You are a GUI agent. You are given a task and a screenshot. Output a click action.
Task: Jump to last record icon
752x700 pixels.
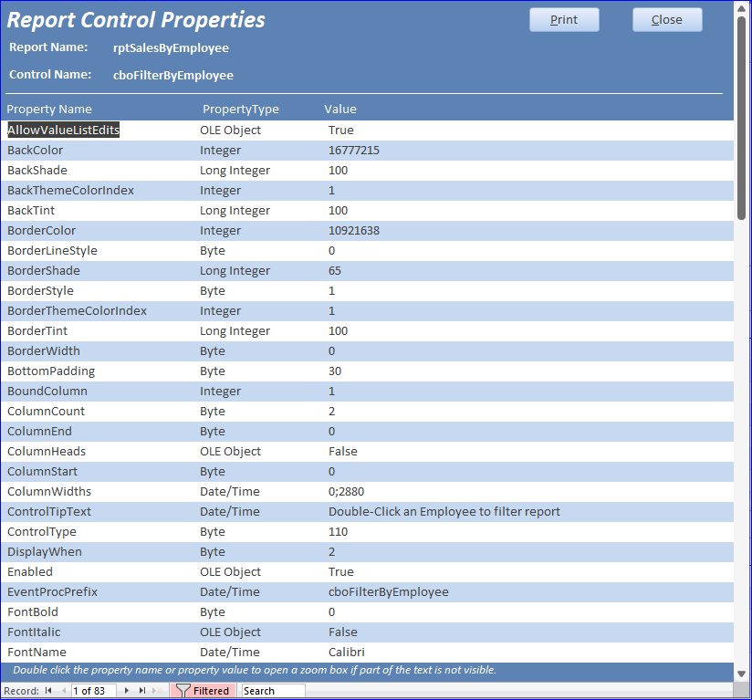pos(142,690)
